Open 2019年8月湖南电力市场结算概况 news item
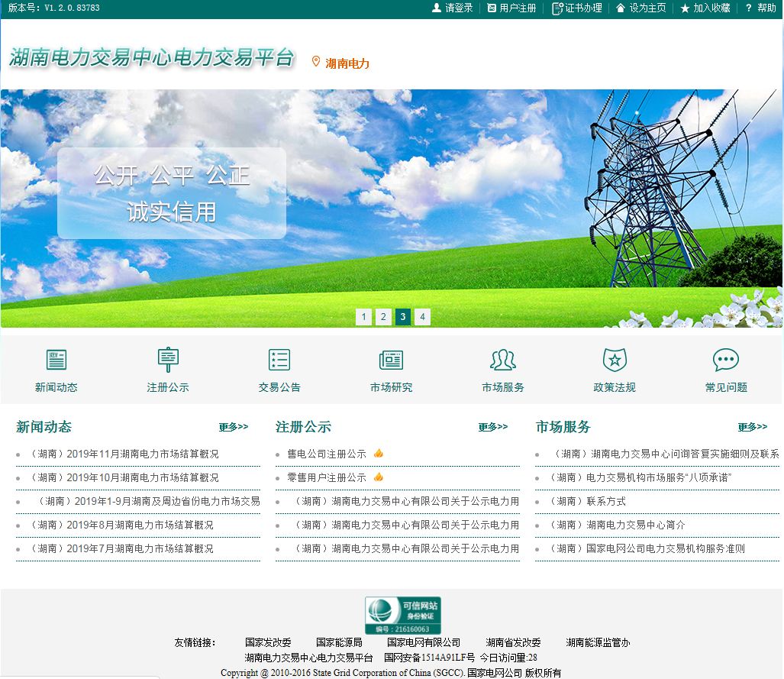784x679 pixels. tap(121, 525)
